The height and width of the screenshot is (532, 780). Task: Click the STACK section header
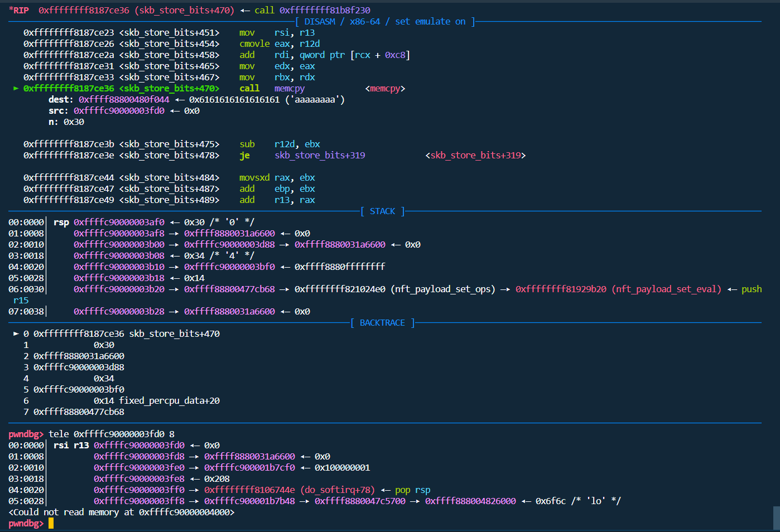click(382, 211)
